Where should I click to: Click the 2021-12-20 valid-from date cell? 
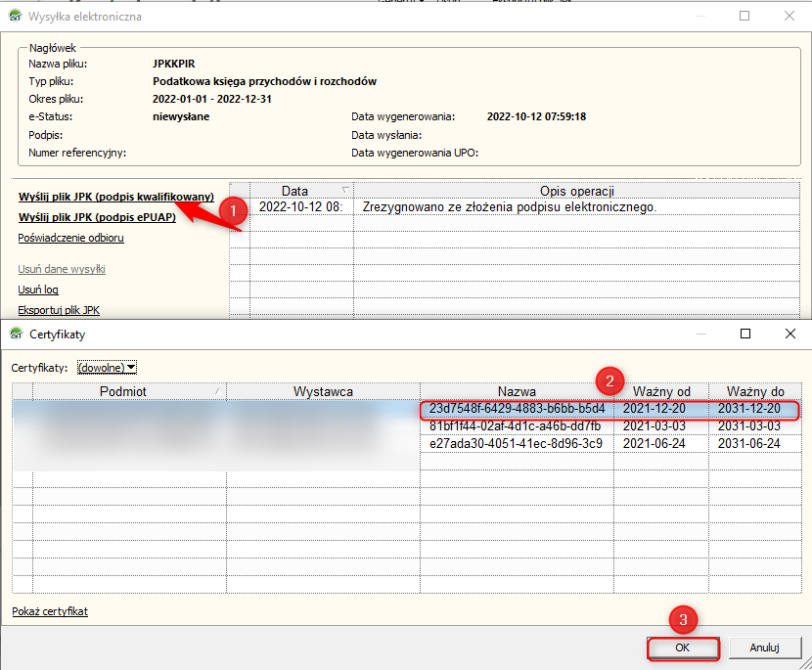pos(654,409)
